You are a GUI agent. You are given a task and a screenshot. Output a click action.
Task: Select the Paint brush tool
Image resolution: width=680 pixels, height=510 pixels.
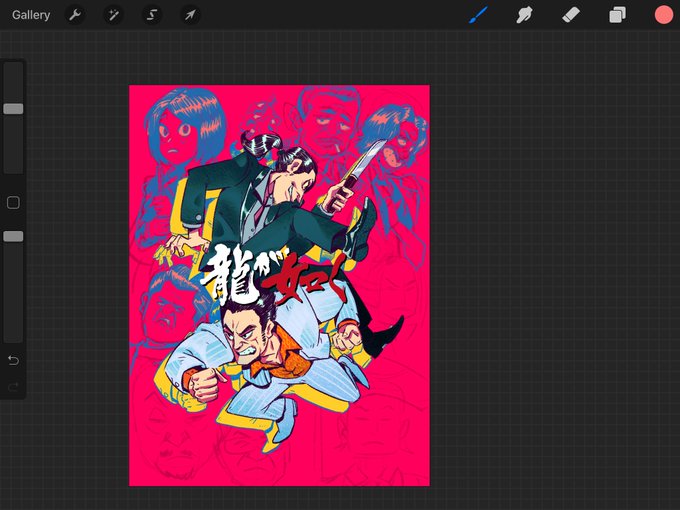(478, 15)
